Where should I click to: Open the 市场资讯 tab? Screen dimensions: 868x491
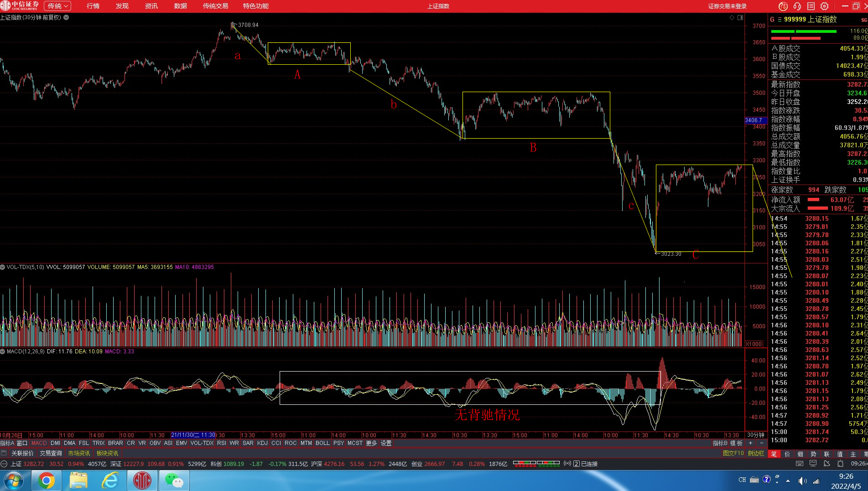79,453
